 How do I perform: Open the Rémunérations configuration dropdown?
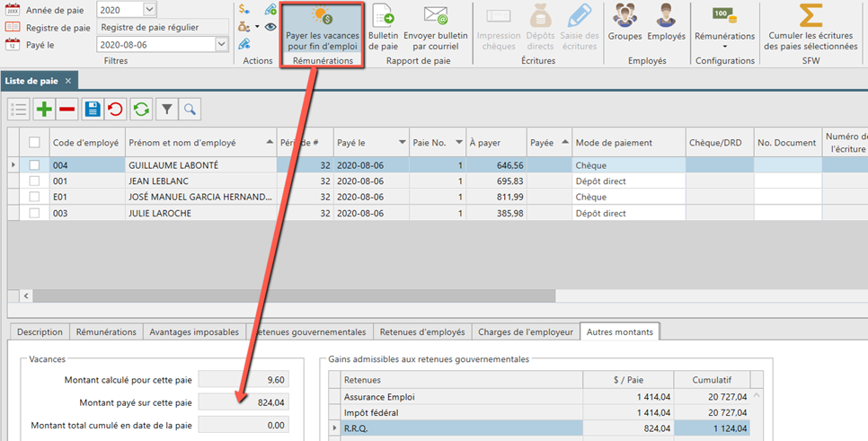[x=724, y=47]
